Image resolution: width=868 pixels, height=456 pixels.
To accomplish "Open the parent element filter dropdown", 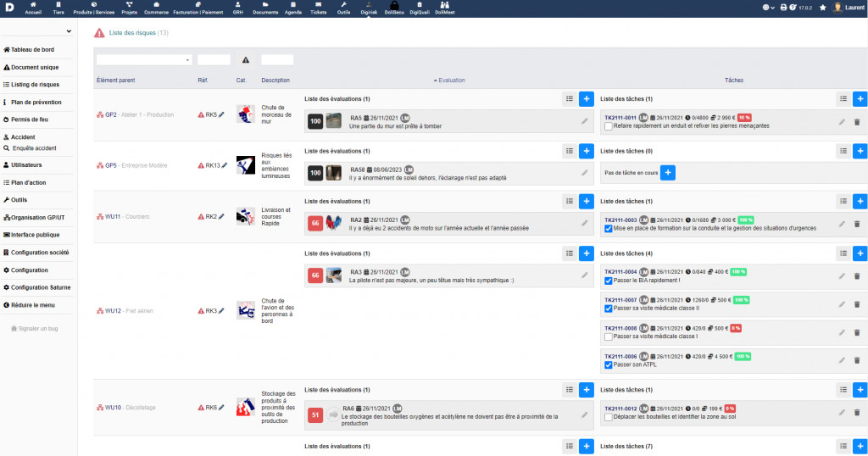I will pos(144,60).
